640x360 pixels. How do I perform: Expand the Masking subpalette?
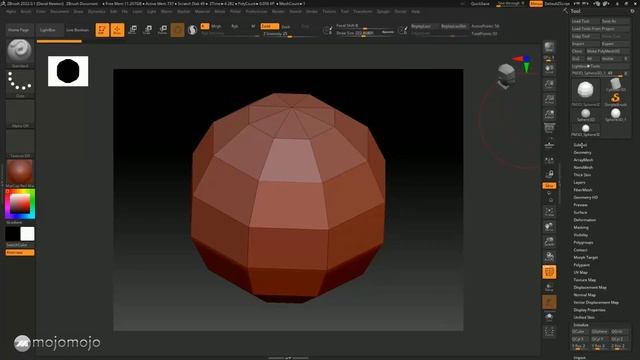581,227
